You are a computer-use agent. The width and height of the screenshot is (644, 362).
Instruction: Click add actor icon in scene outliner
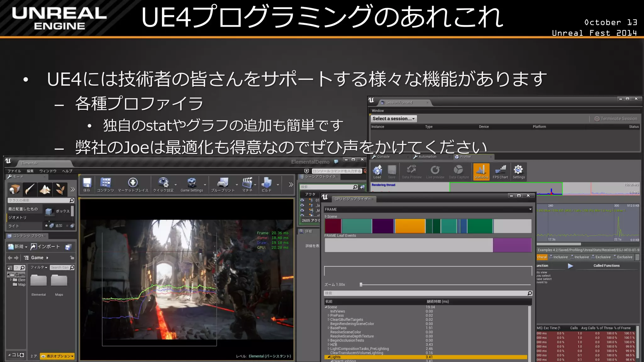[362, 187]
